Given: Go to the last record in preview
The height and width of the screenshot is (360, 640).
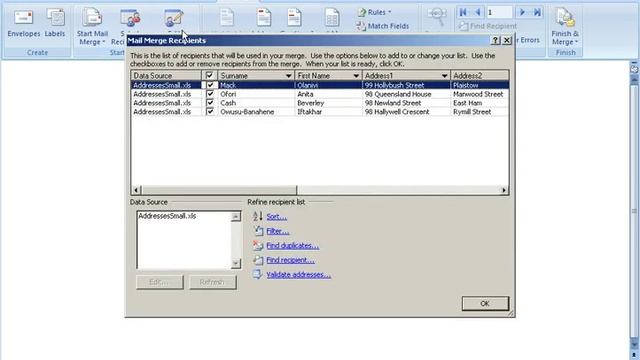Looking at the screenshot, I should (x=537, y=12).
